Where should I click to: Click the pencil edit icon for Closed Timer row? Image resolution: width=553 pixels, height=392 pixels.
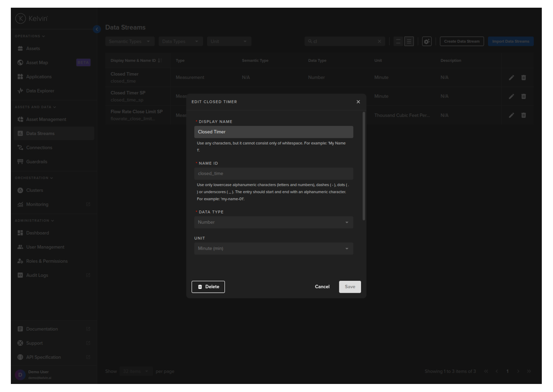[x=511, y=78]
